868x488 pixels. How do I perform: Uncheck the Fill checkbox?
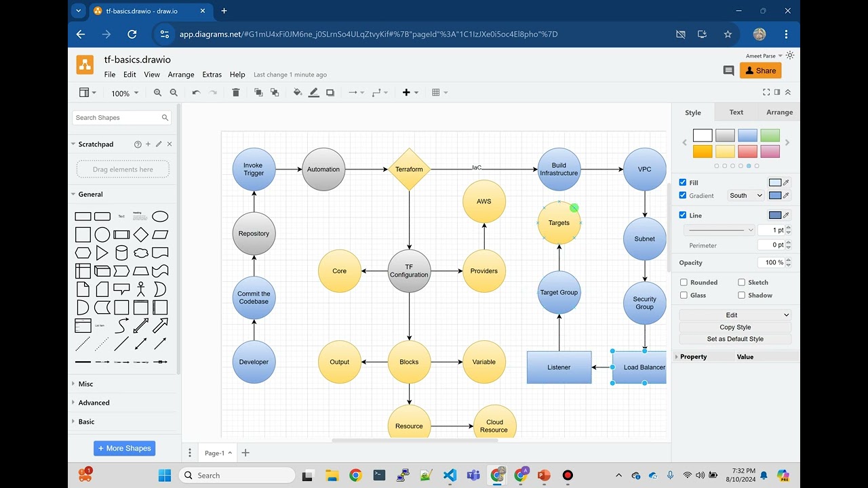tap(683, 182)
